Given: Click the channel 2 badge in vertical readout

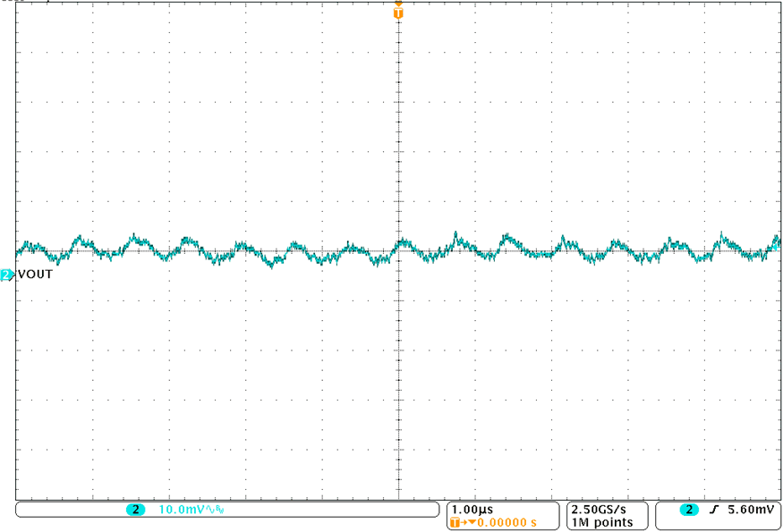Looking at the screenshot, I should coord(136,510).
